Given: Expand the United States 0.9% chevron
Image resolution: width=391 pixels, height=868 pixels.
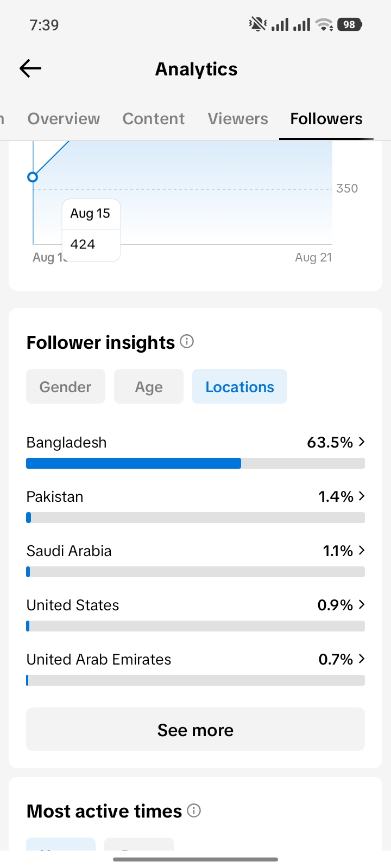Looking at the screenshot, I should [x=362, y=605].
